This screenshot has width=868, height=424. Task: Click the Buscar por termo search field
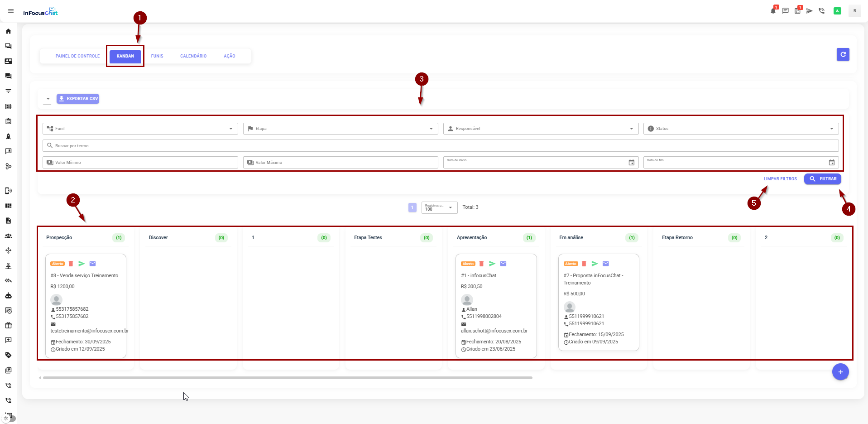(440, 146)
